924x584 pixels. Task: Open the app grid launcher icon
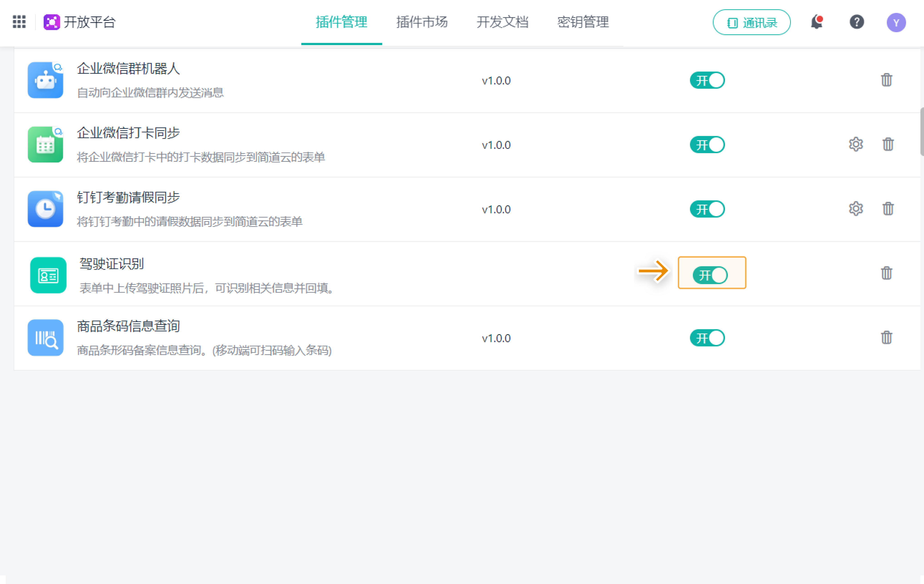pyautogui.click(x=19, y=22)
